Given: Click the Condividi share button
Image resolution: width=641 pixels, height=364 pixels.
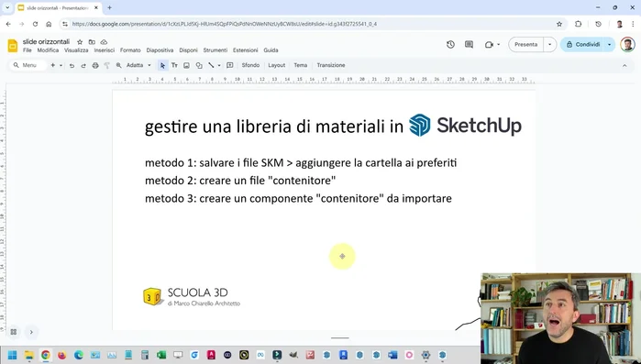Looking at the screenshot, I should tap(583, 45).
